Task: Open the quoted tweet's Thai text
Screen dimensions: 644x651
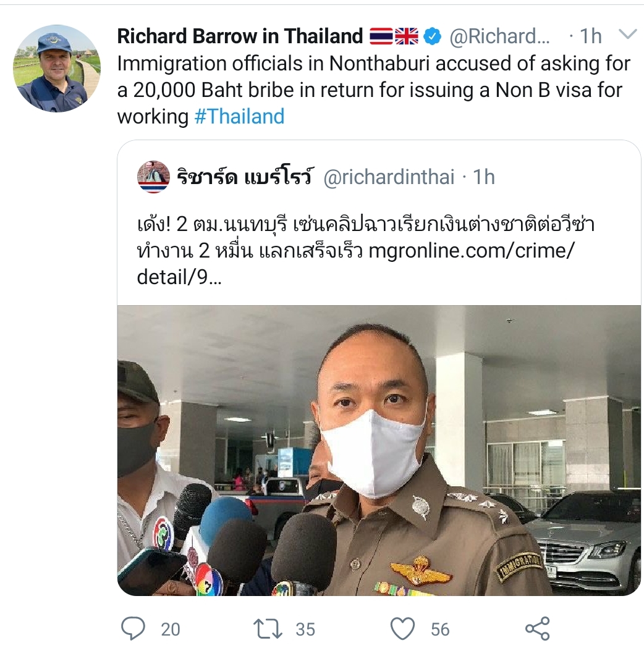Action: tap(366, 250)
